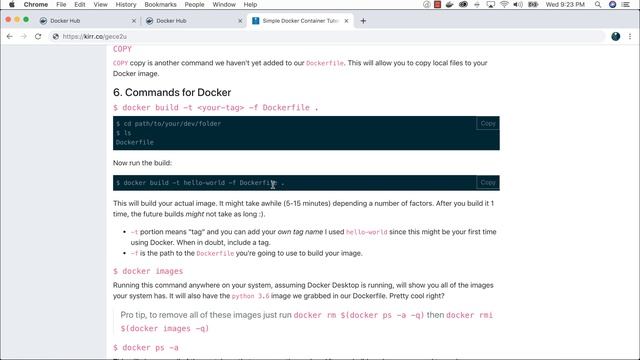Click the clock showing Wed 9:23 PM
This screenshot has width=640, height=360.
[x=565, y=4]
